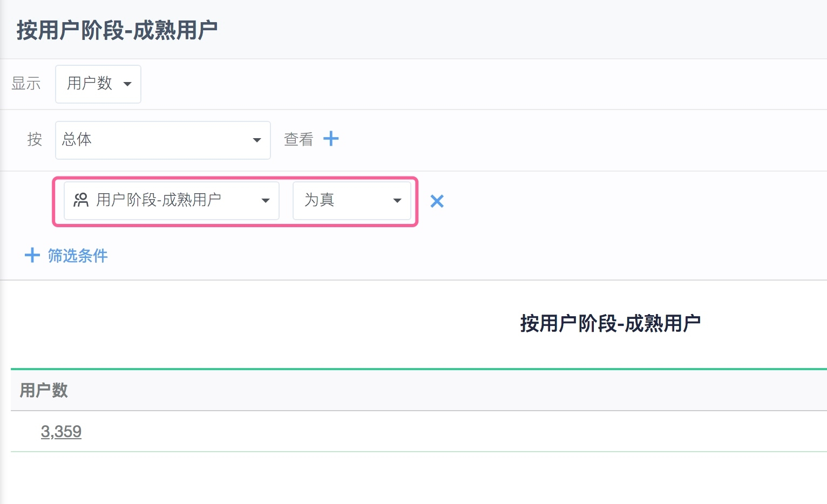The height and width of the screenshot is (504, 827).
Task: Click the page title 按用户阶段-成熟用户 at top
Action: pyautogui.click(x=117, y=30)
